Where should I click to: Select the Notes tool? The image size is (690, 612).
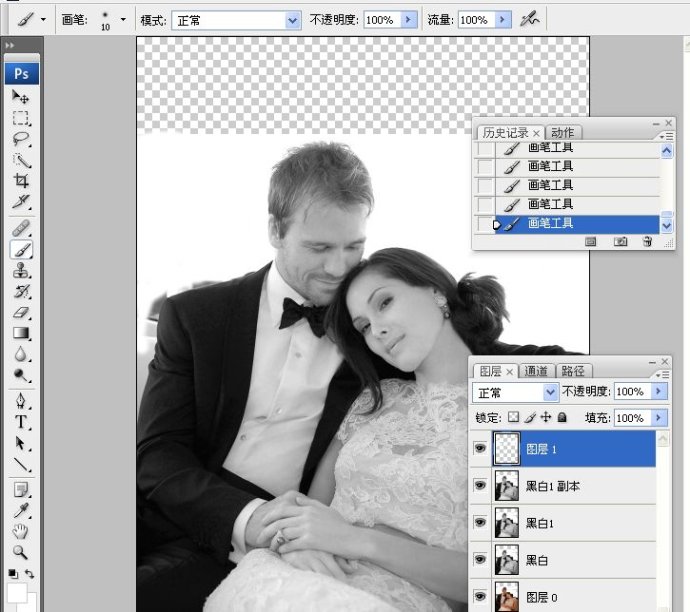click(20, 490)
